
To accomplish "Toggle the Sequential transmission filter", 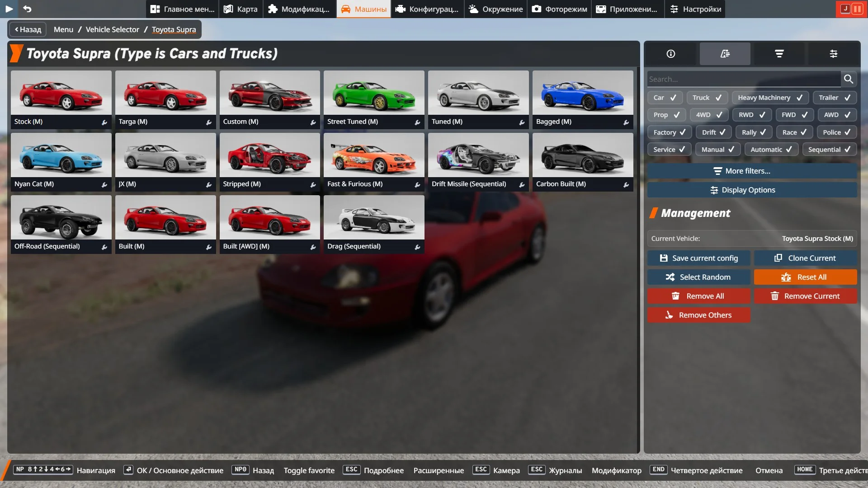I will [830, 150].
